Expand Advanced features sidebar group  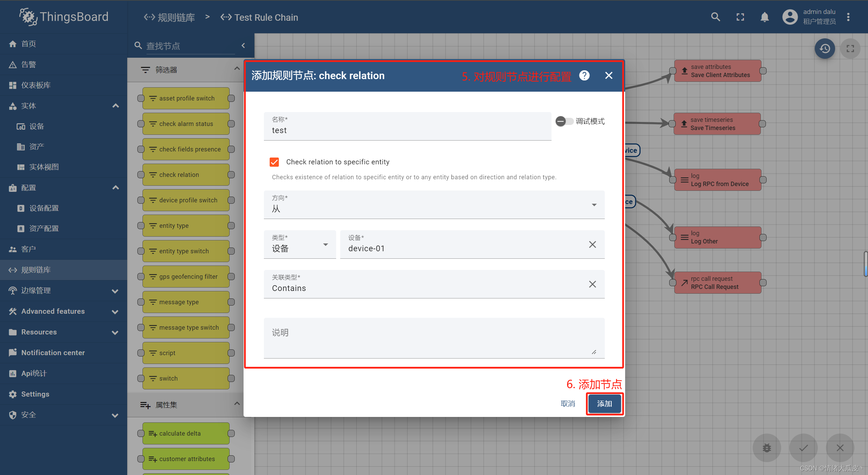click(115, 312)
